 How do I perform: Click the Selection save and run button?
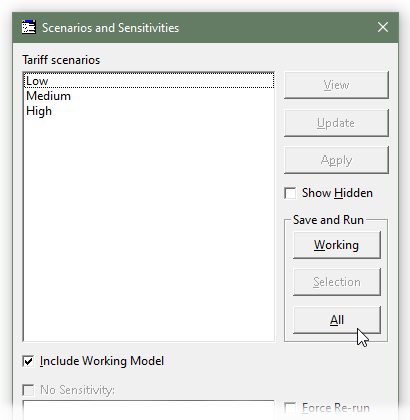pos(337,282)
